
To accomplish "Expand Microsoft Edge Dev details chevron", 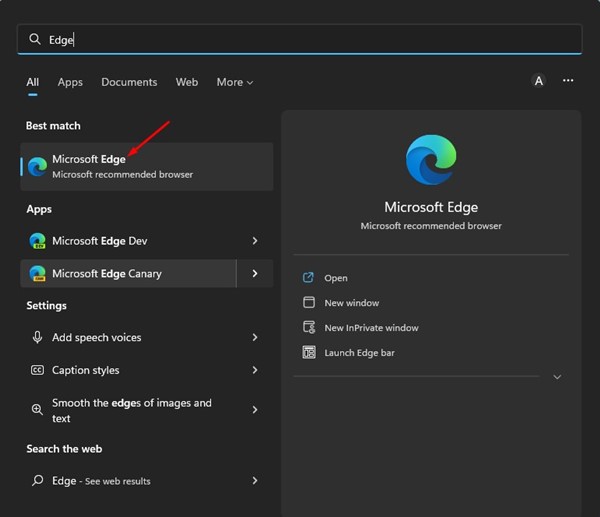I will click(x=255, y=241).
